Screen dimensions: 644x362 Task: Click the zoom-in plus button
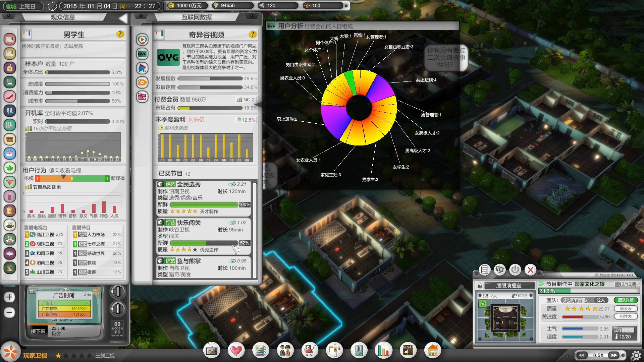click(x=9, y=297)
